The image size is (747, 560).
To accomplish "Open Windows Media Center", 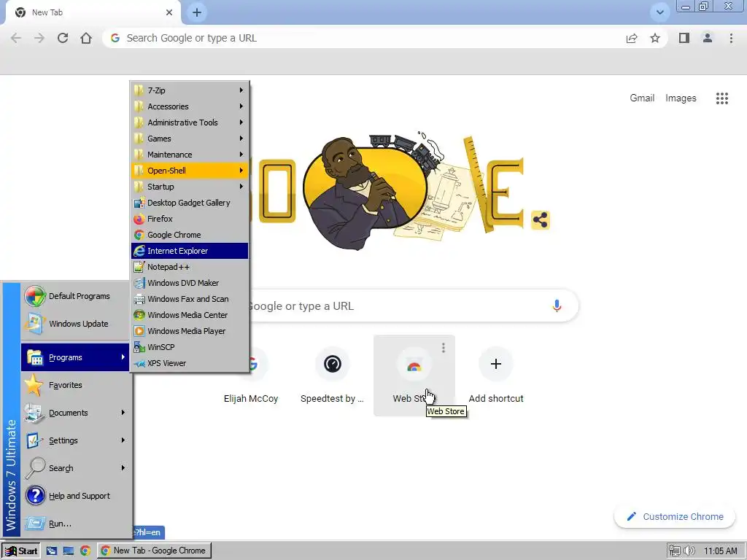I will (190, 315).
